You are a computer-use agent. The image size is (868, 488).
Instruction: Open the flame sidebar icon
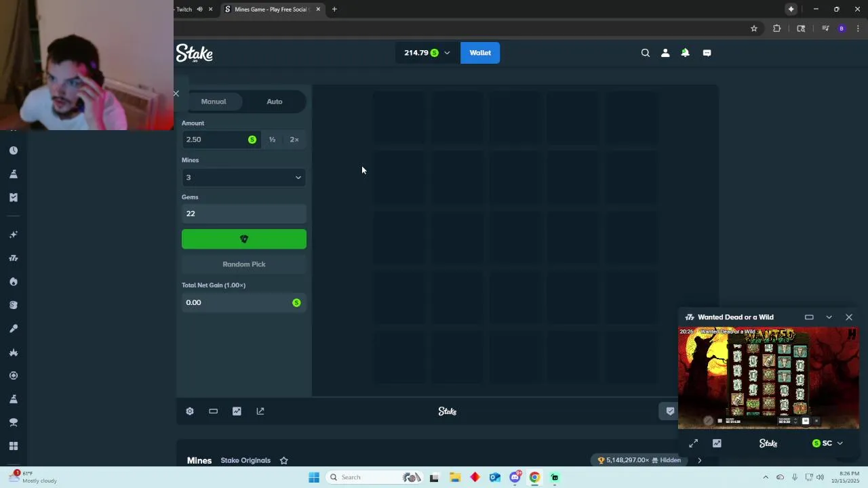point(13,281)
